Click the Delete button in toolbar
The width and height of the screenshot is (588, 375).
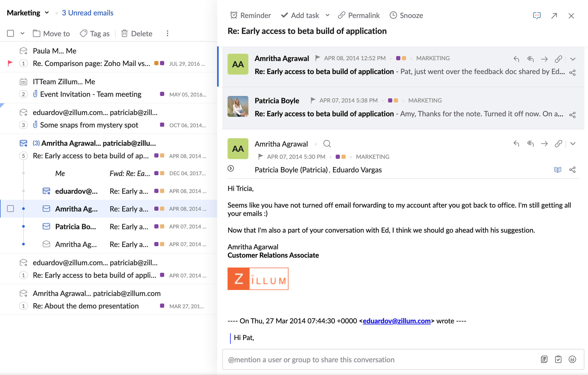click(x=137, y=33)
